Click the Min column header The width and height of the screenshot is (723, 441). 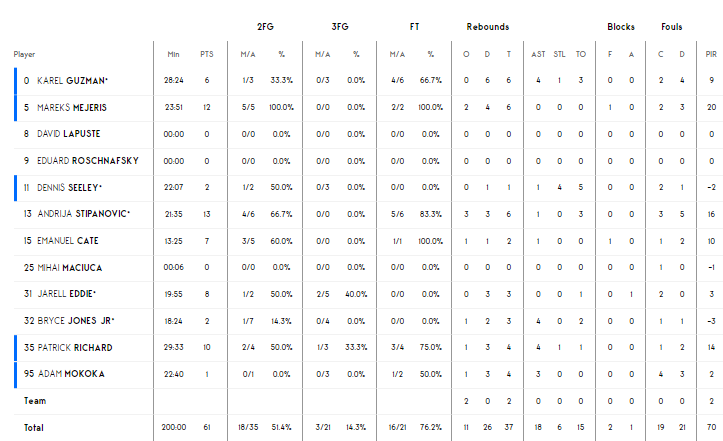173,54
